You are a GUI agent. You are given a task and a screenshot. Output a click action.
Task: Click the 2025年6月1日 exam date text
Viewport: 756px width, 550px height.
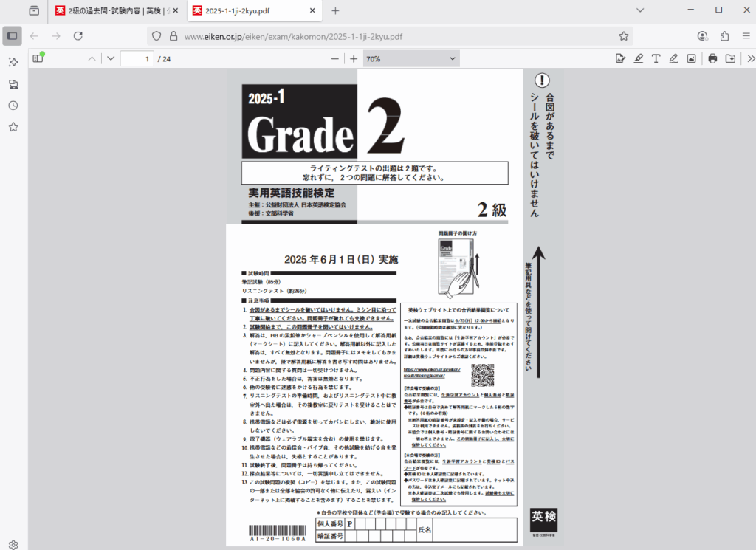point(341,259)
